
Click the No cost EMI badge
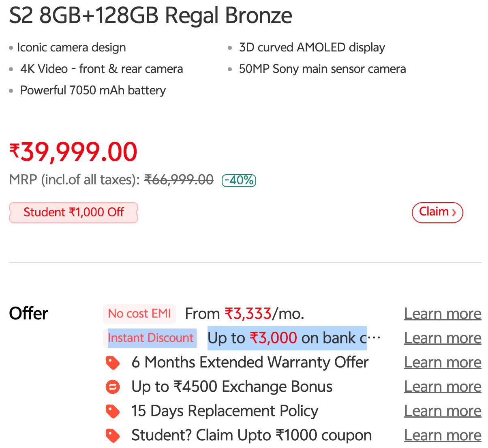139,314
